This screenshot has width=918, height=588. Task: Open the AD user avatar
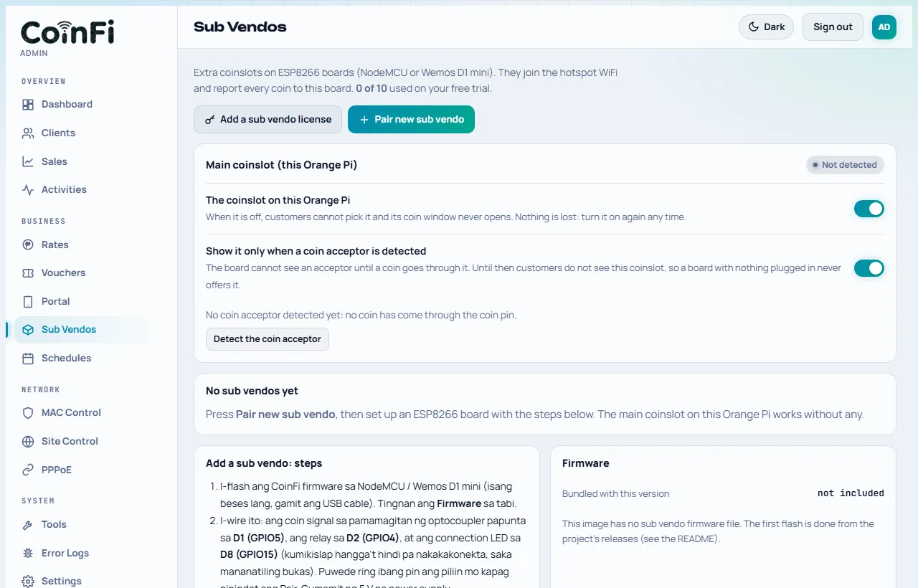[x=884, y=27]
